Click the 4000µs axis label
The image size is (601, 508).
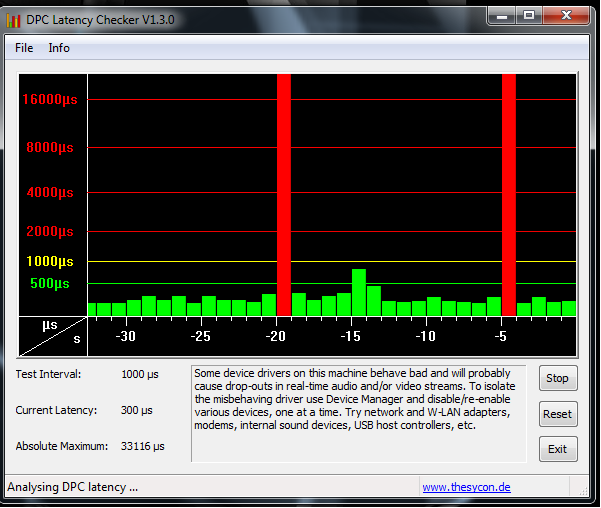(x=50, y=192)
